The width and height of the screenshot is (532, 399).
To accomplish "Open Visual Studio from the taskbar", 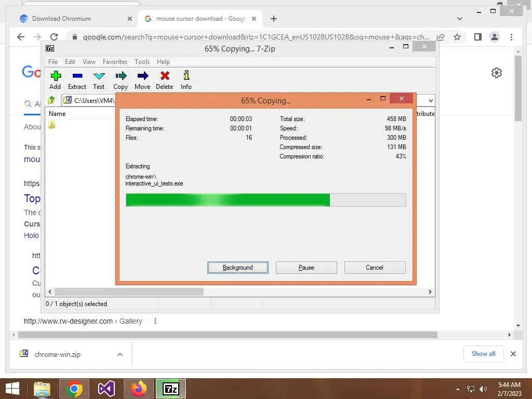I will (x=106, y=389).
